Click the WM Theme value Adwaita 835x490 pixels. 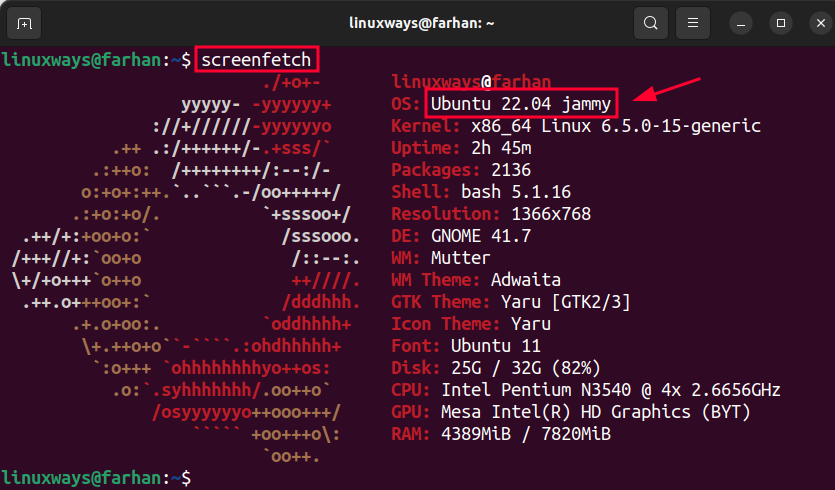(x=526, y=280)
